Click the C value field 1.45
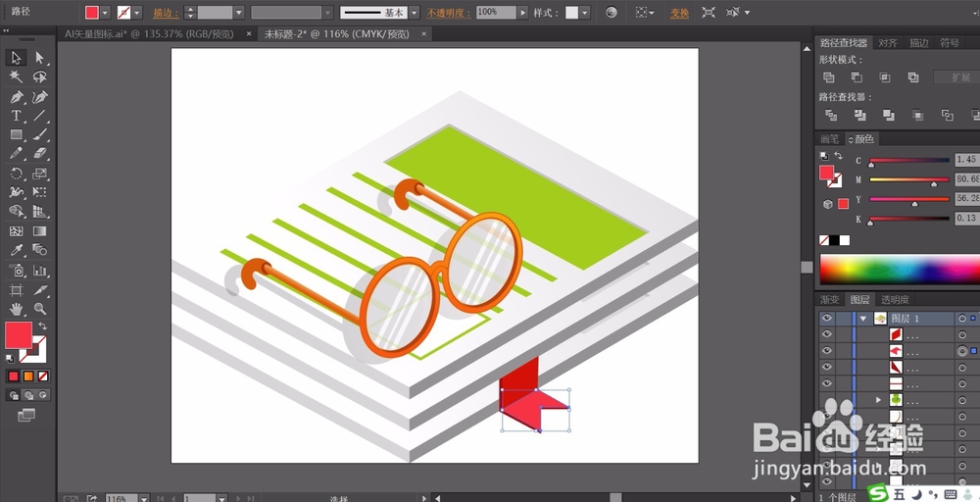The height and width of the screenshot is (502, 980). [967, 160]
